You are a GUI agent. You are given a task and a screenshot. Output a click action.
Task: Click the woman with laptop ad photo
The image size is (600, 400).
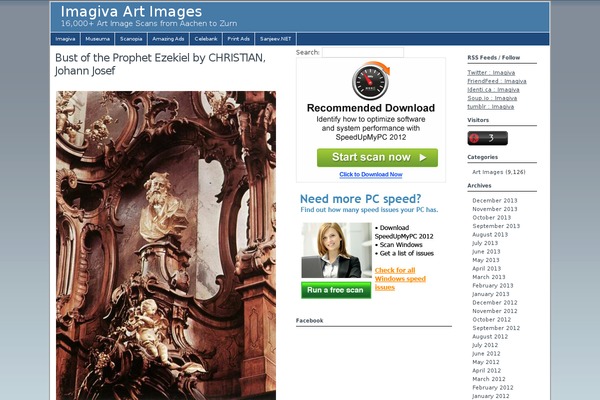pyautogui.click(x=336, y=250)
